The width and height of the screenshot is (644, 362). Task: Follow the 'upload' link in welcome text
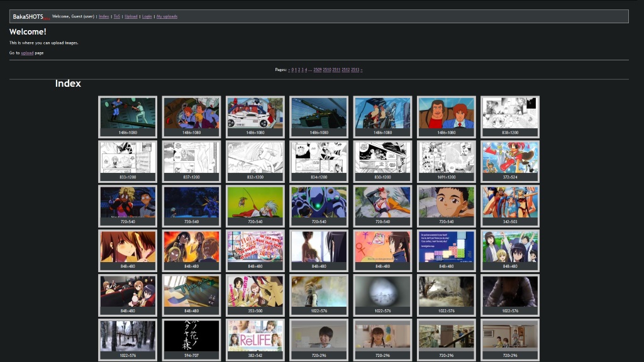click(27, 53)
